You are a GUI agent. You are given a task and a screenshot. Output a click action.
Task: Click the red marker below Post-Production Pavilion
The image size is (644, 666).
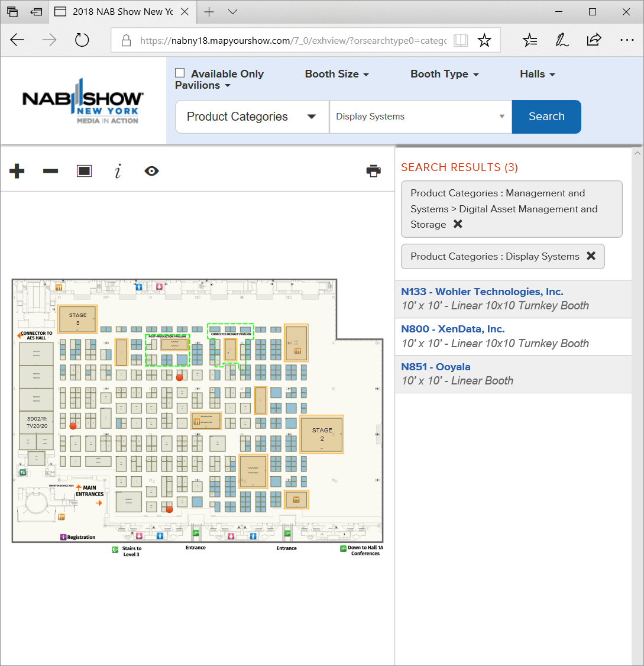coord(179,377)
